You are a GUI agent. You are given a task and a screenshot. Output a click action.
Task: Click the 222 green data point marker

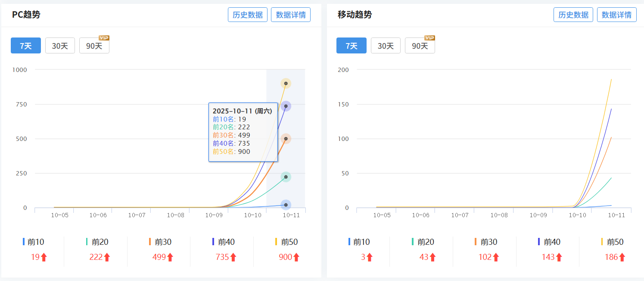(x=286, y=177)
